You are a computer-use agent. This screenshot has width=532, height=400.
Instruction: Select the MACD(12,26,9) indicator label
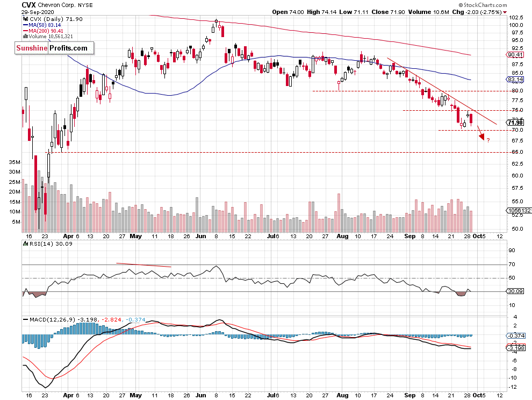[x=53, y=320]
